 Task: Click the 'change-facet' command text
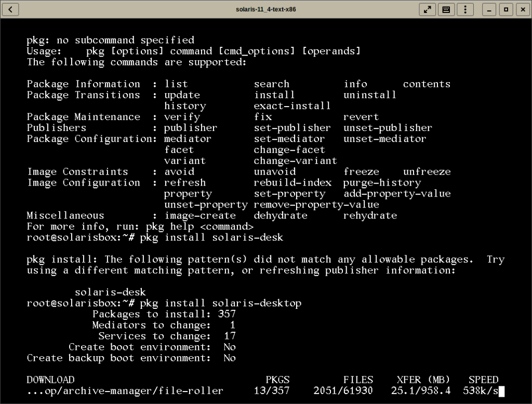289,150
